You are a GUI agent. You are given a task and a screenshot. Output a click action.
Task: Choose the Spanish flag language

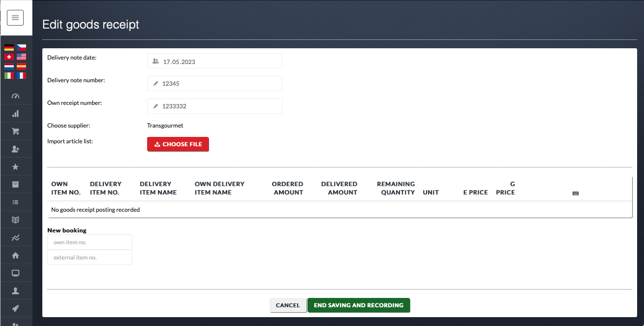[21, 66]
